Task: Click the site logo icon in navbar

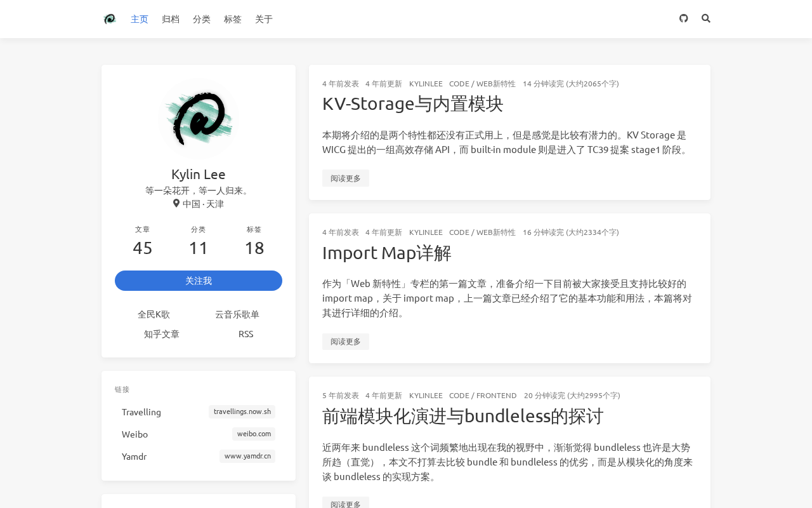Action: [110, 19]
